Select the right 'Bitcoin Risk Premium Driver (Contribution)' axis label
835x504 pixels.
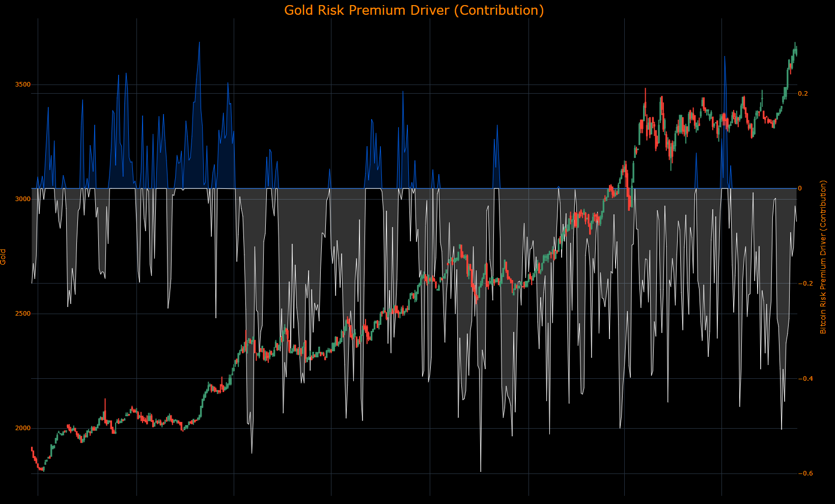coord(824,258)
